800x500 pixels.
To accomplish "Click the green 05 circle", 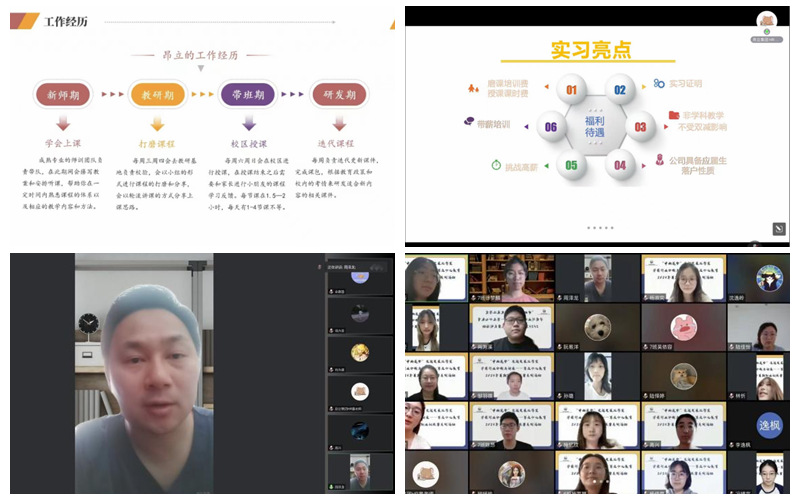I will click(571, 165).
